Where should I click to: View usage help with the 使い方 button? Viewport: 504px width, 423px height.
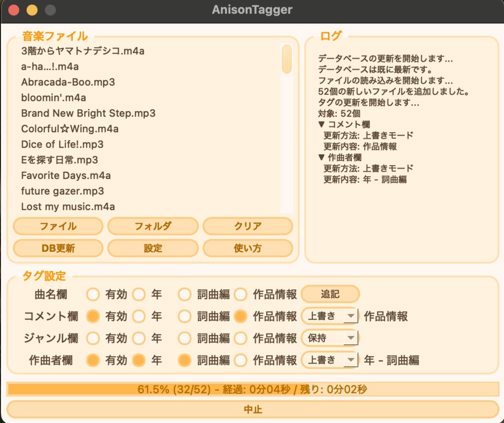click(248, 248)
